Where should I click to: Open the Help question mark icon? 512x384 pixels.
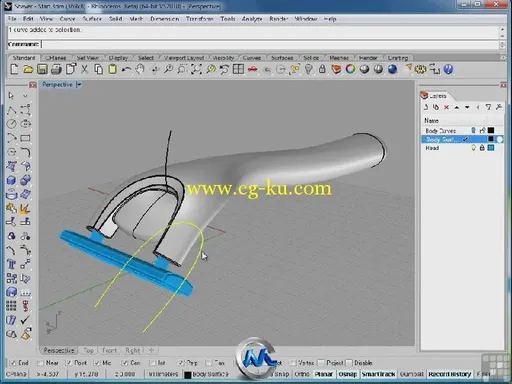coord(449,69)
